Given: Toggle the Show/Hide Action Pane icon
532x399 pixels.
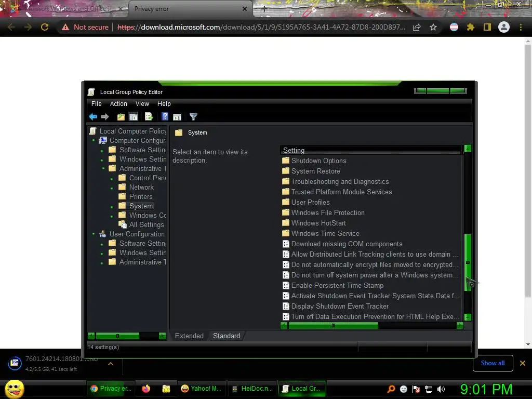Looking at the screenshot, I should pos(177,117).
